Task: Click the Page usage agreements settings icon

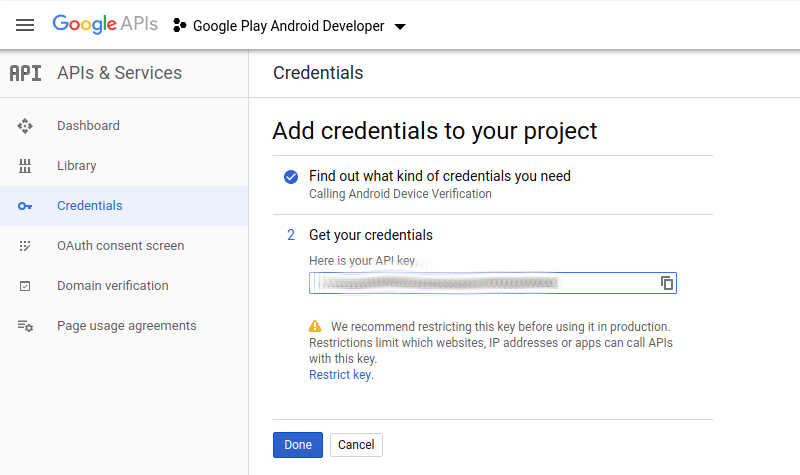Action: click(x=25, y=326)
